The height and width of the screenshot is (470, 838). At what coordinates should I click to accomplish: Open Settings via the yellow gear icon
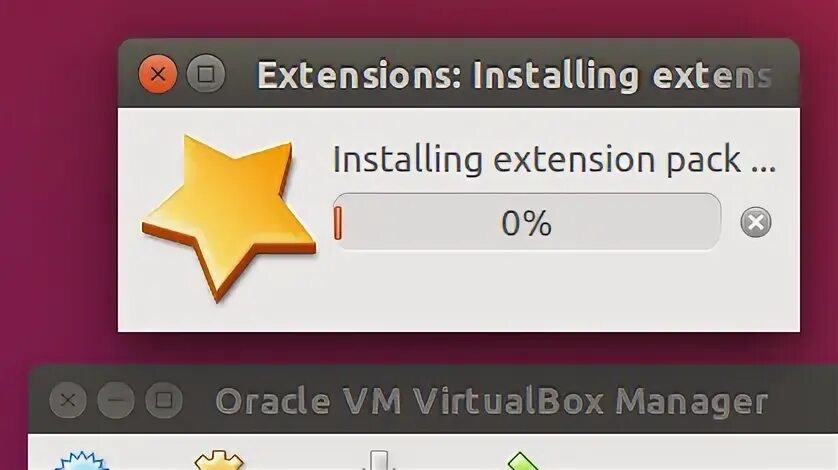coord(219,461)
